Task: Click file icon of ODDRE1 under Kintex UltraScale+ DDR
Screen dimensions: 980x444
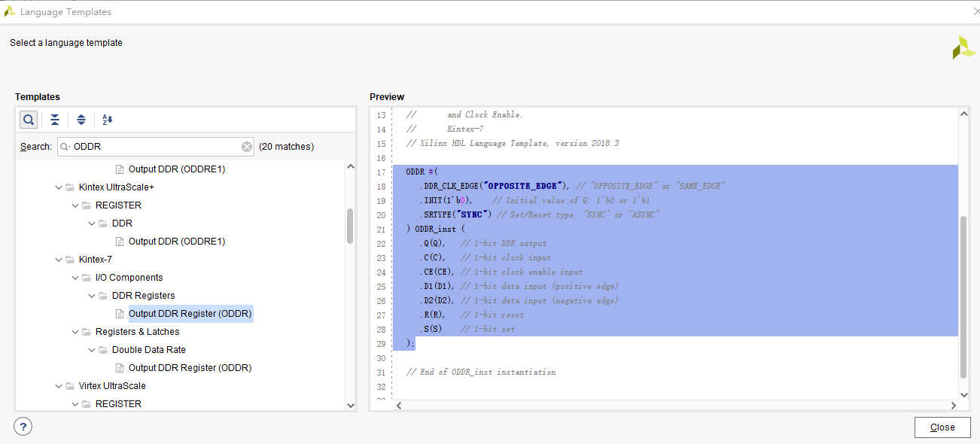Action: click(120, 242)
